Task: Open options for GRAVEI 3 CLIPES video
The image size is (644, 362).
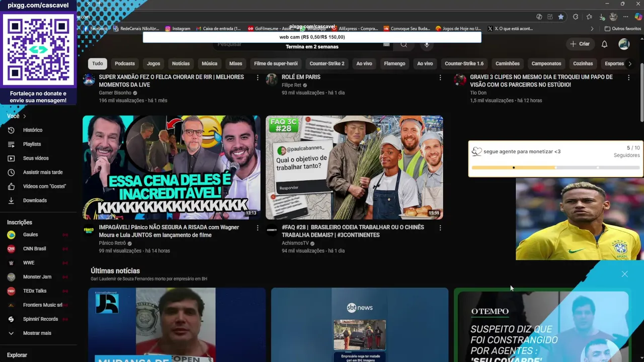Action: point(628,77)
